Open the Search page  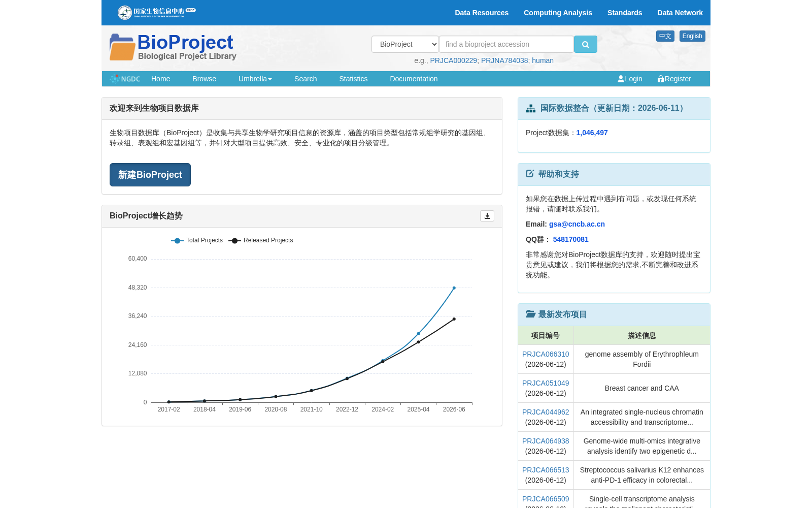point(306,79)
